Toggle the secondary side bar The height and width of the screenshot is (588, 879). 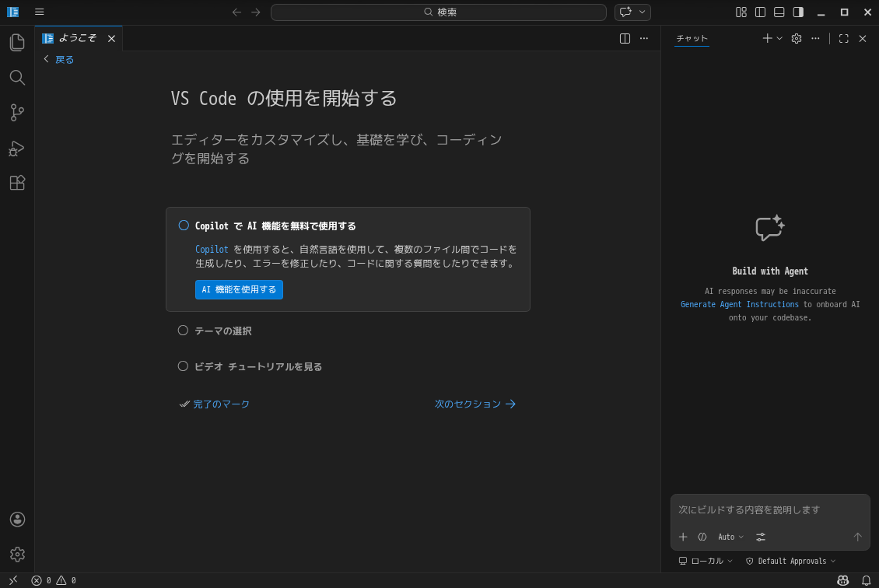pos(798,12)
